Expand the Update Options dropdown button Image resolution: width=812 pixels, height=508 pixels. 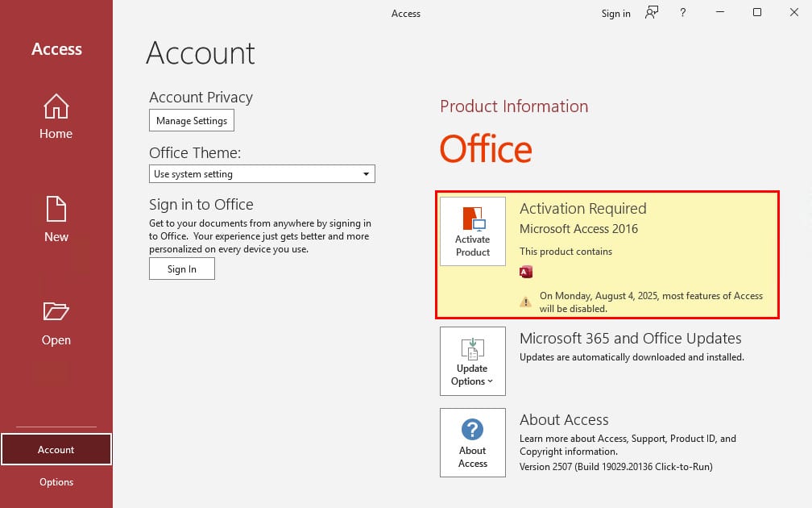(x=472, y=361)
